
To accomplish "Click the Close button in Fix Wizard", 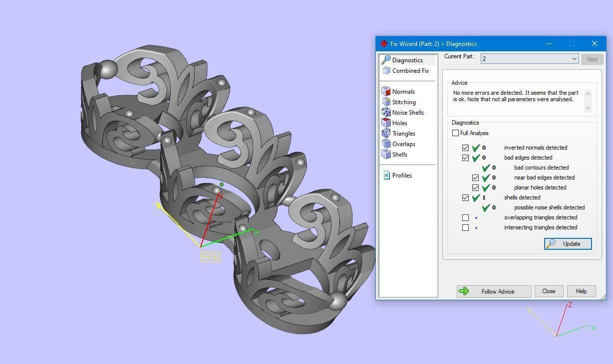I will click(549, 291).
